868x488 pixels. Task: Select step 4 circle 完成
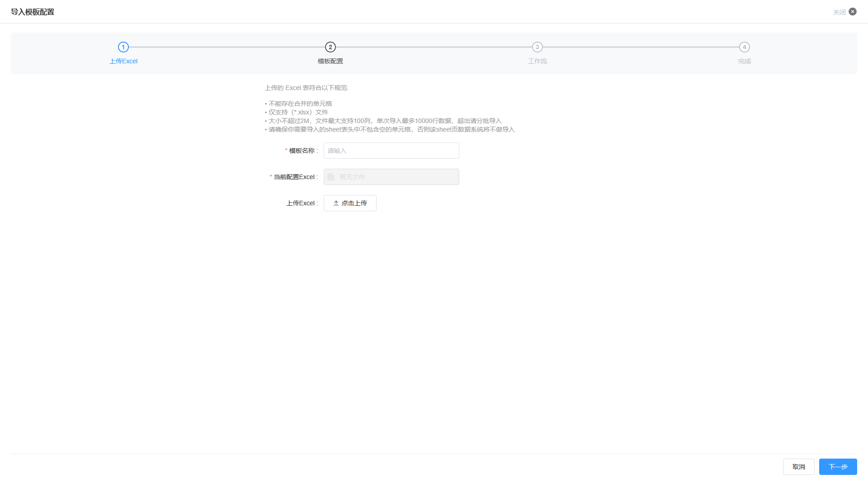745,47
